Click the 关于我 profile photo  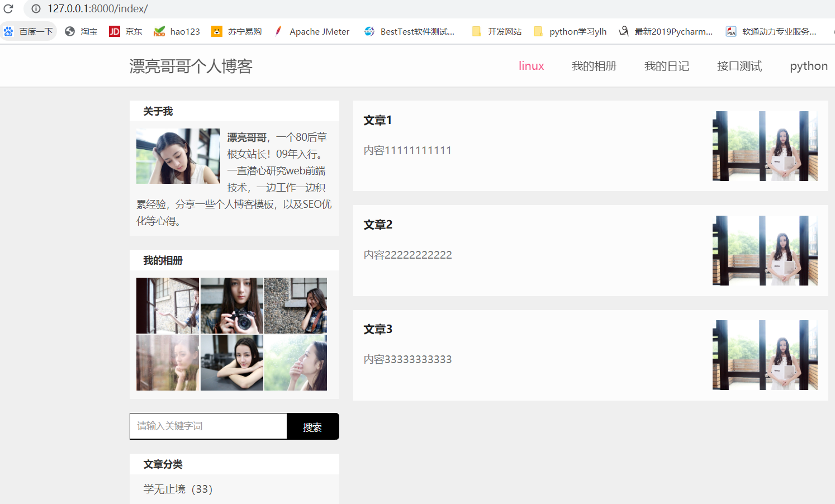[178, 156]
